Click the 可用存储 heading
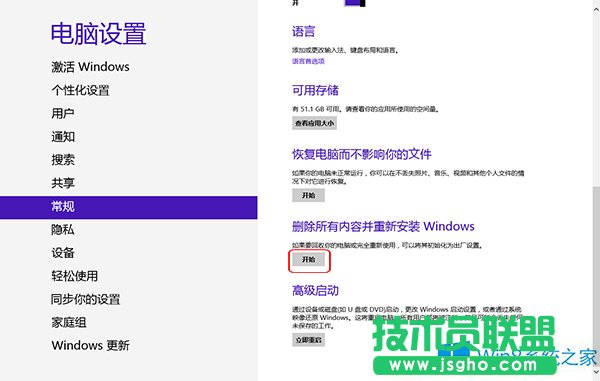 (315, 90)
